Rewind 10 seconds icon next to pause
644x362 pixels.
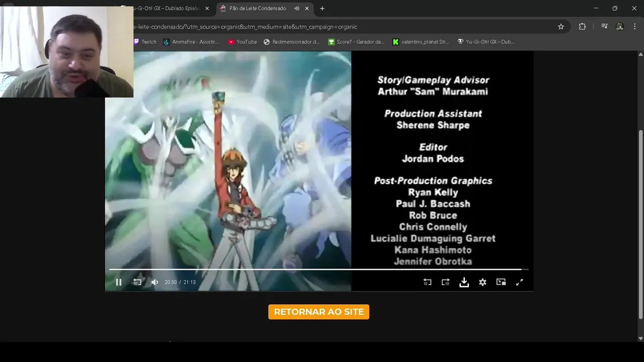coord(137,282)
